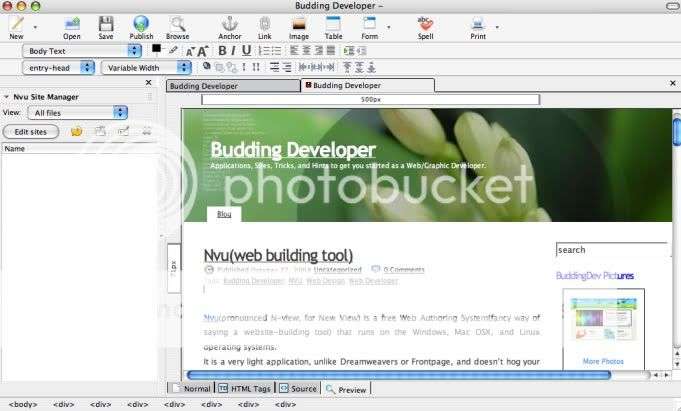Switch to Preview mode tab
Viewport: 681px width, 411px height.
[346, 389]
